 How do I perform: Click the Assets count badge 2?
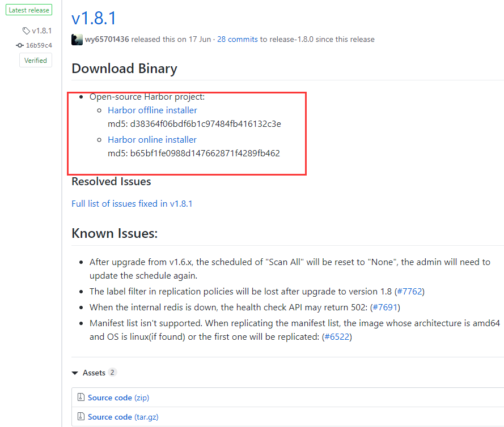tap(112, 373)
